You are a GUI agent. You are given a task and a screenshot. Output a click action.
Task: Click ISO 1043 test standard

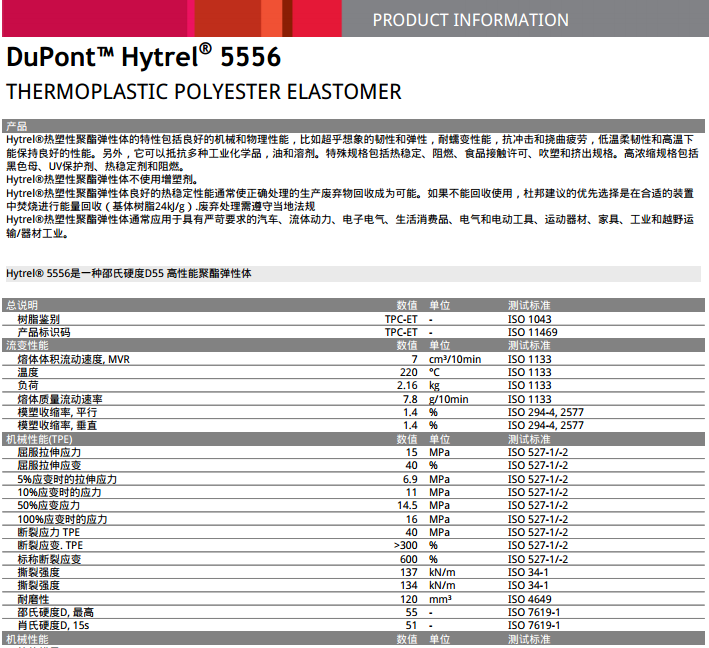point(529,319)
